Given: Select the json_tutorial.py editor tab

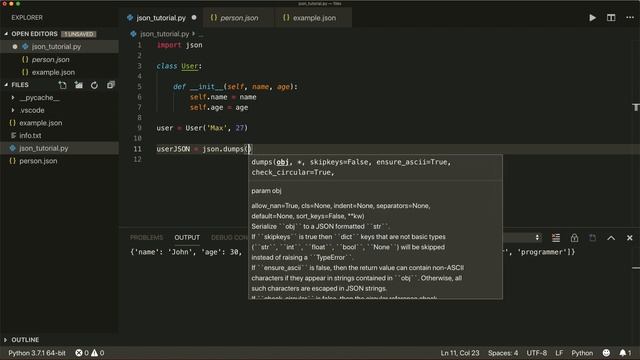Looking at the screenshot, I should tap(161, 18).
